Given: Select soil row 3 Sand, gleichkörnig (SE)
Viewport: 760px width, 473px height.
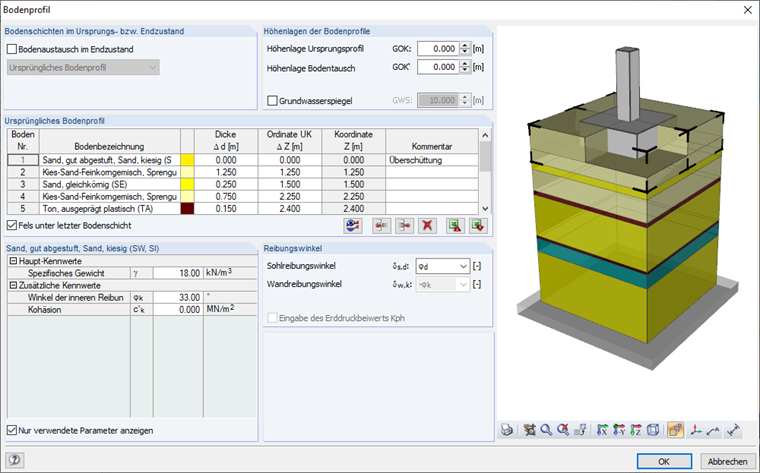Looking at the screenshot, I should click(x=110, y=184).
